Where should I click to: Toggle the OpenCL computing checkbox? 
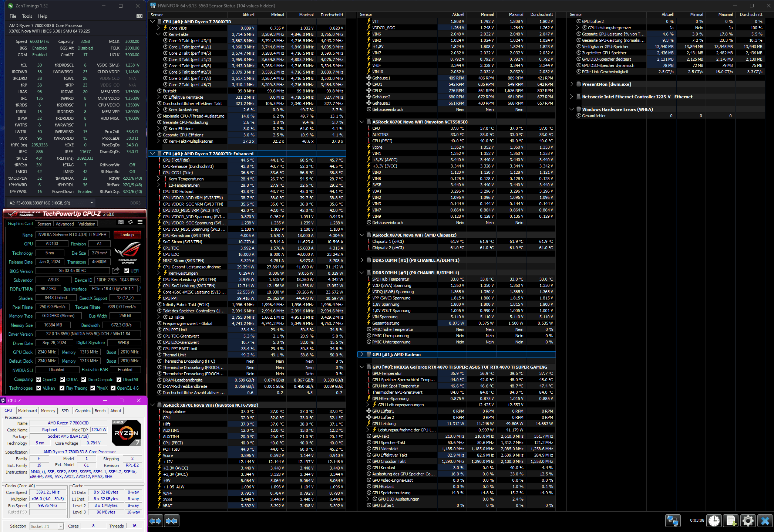(x=38, y=380)
